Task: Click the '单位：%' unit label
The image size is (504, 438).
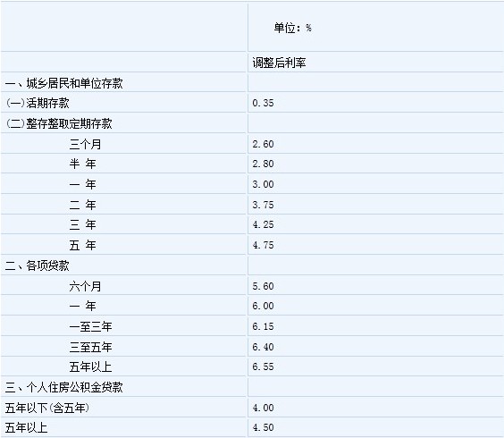Action: (x=292, y=28)
